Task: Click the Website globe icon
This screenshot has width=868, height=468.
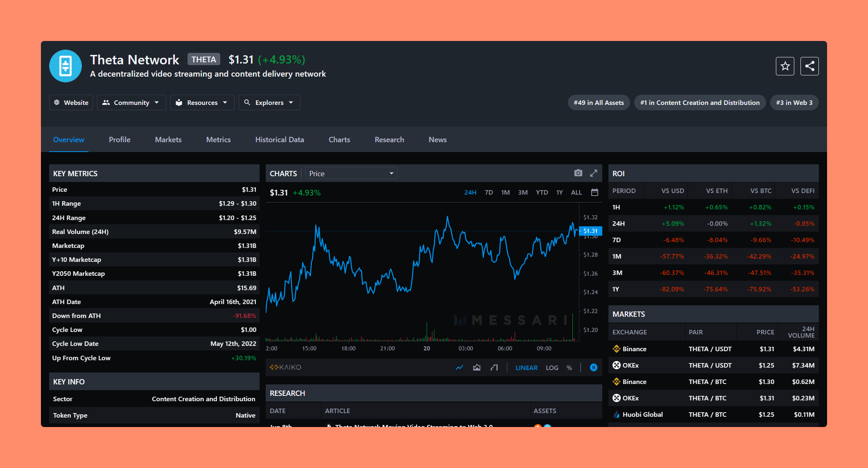Action: [x=57, y=102]
